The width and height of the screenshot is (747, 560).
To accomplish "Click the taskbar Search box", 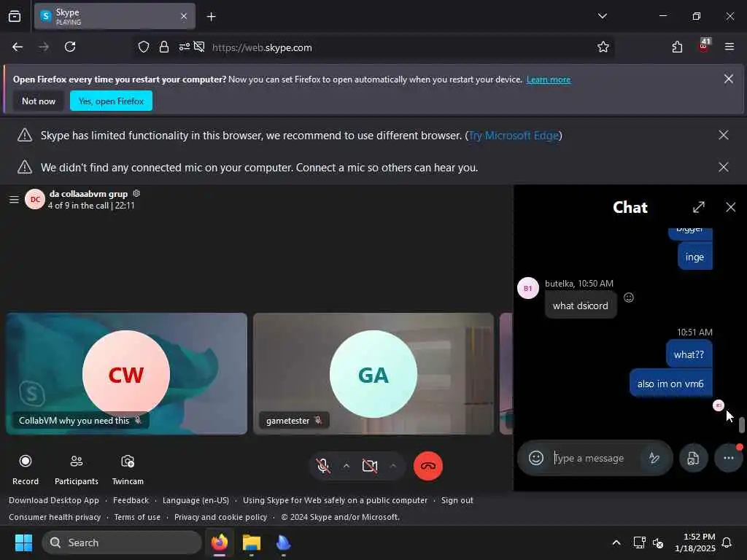I will [122, 542].
